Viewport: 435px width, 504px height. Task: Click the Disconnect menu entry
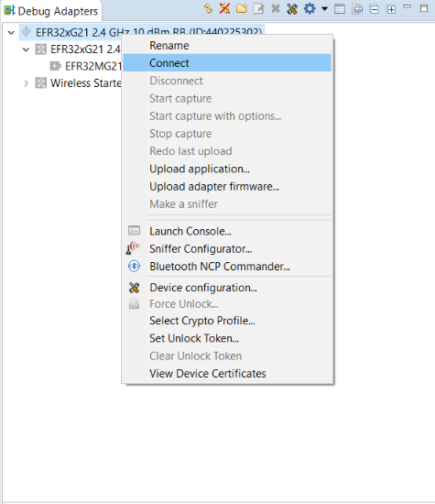(x=227, y=81)
